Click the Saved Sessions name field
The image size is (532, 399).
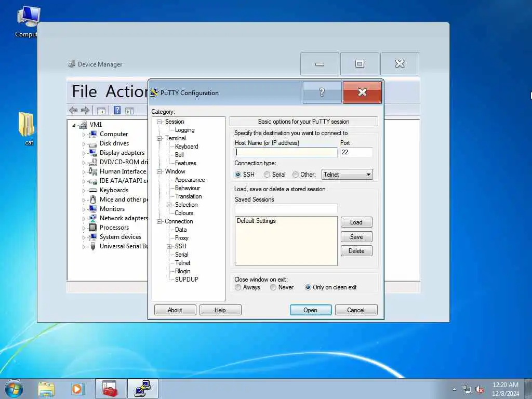tap(286, 209)
